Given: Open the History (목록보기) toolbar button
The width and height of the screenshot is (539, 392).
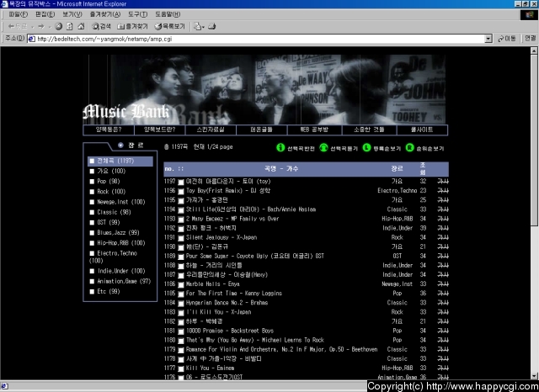Looking at the screenshot, I should (x=170, y=26).
